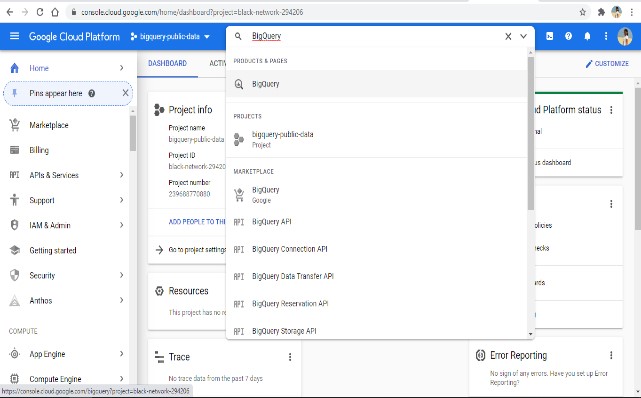Open Marketplace from sidebar

click(x=49, y=125)
